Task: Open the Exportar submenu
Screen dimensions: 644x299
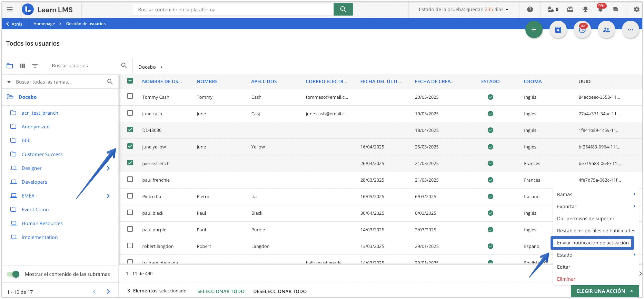Action: click(596, 206)
